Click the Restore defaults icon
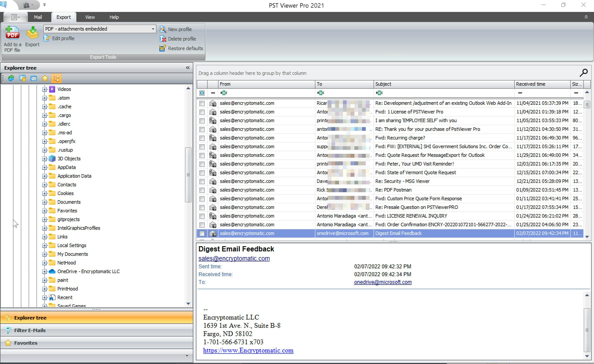 click(x=162, y=48)
